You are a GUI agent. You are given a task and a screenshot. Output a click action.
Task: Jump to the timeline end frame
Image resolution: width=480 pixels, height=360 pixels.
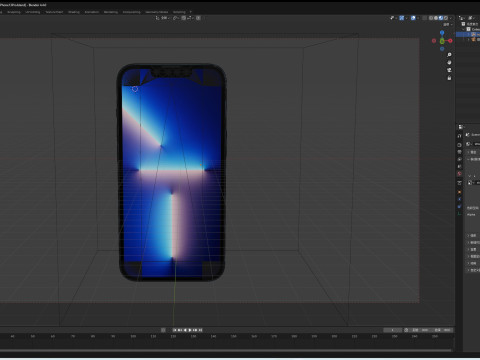click(200, 330)
